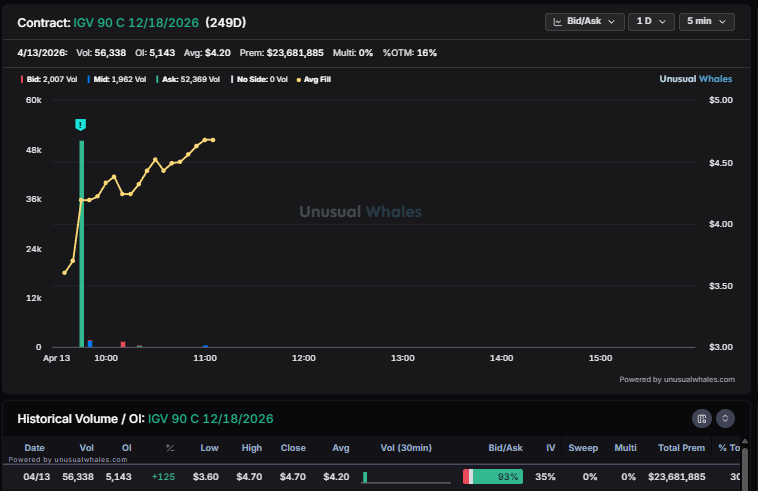The image size is (758, 491).
Task: Click the blue mid volume bar near 10:00
Action: 90,344
